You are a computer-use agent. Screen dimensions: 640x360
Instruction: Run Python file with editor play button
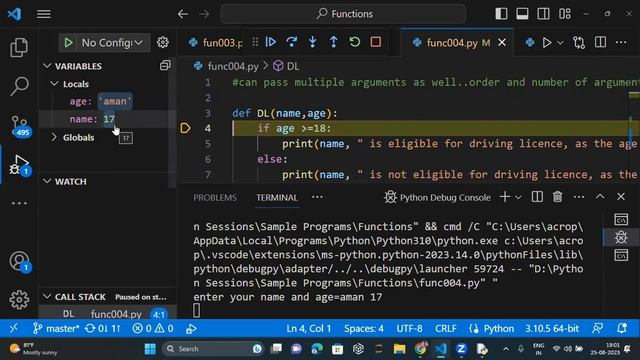tap(547, 42)
